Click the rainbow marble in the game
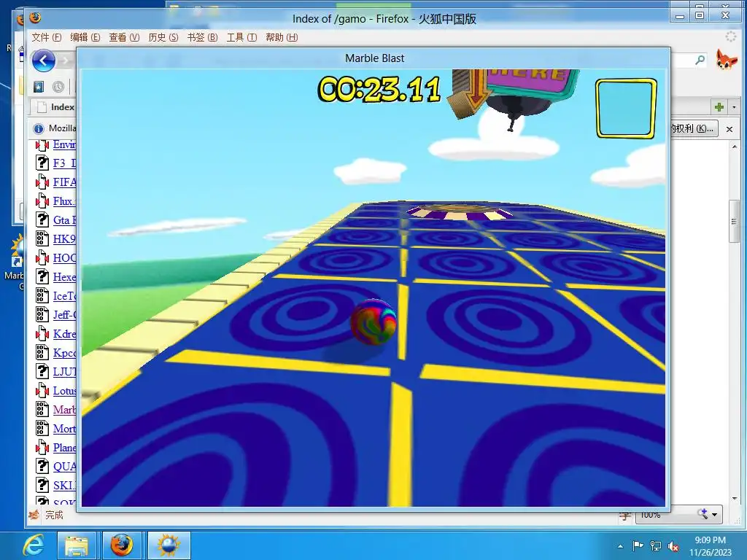This screenshot has height=560, width=747. [x=373, y=322]
